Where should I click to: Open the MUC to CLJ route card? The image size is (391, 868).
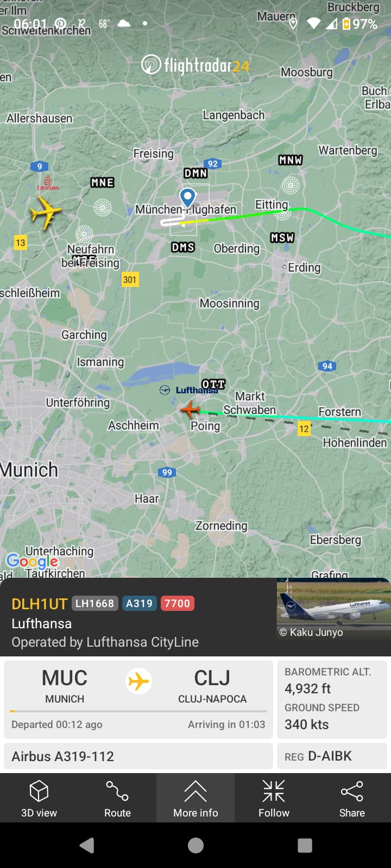coord(138,699)
